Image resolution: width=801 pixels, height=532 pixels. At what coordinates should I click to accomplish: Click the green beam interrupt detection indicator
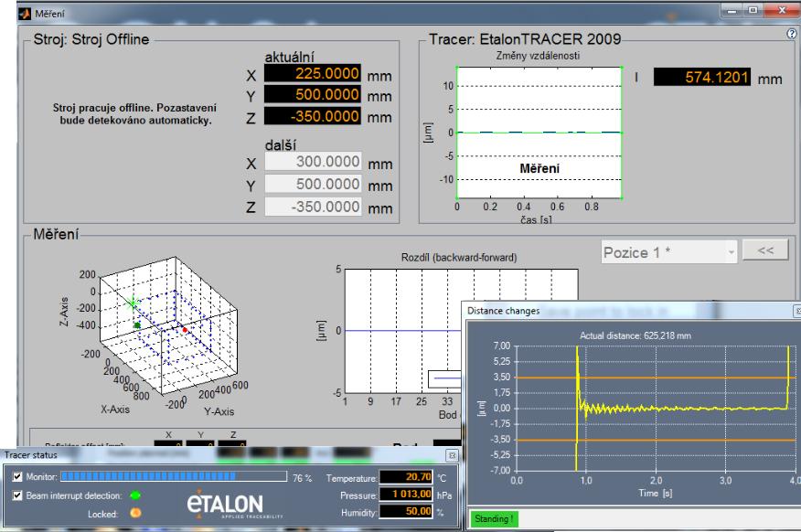tap(135, 495)
